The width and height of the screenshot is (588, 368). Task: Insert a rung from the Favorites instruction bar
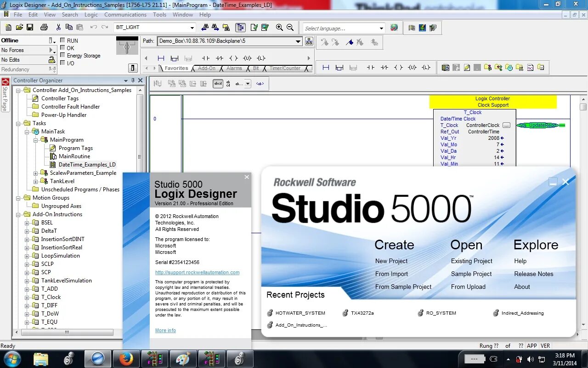click(x=161, y=58)
